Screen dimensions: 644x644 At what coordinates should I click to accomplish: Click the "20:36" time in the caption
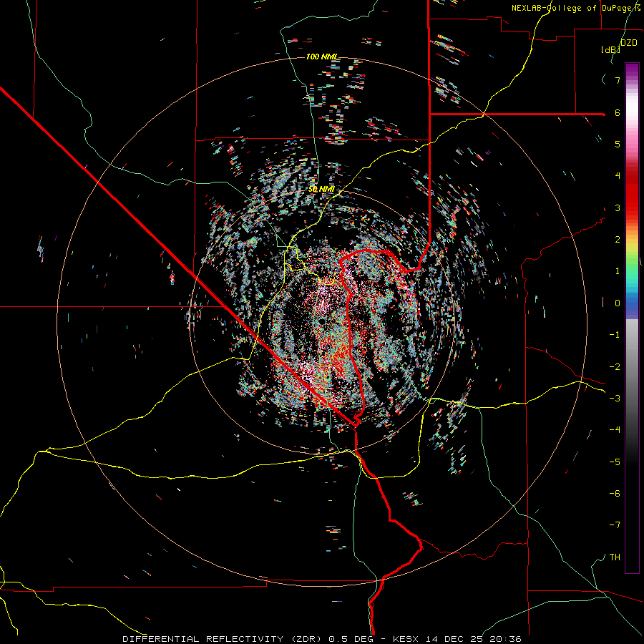click(x=505, y=639)
